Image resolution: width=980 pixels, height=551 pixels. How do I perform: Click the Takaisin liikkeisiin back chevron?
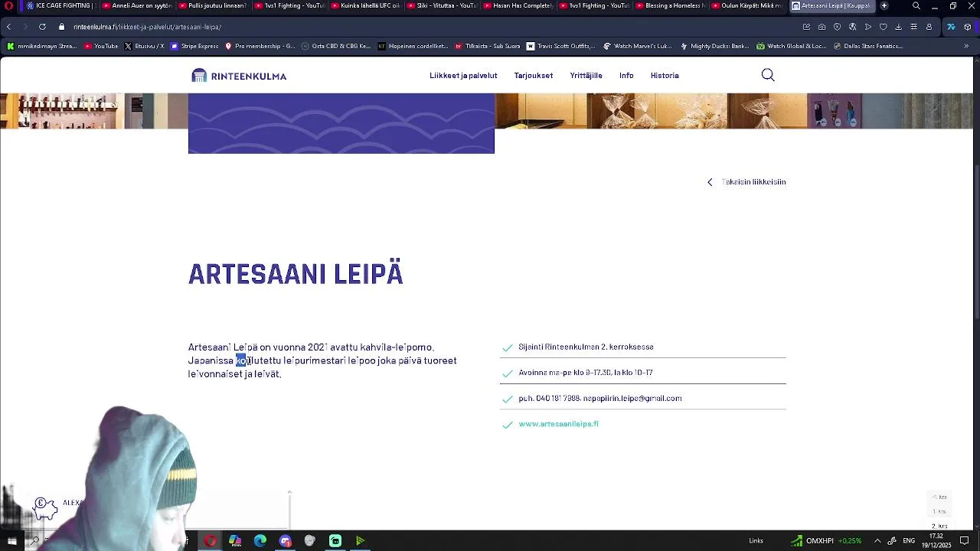(x=710, y=182)
